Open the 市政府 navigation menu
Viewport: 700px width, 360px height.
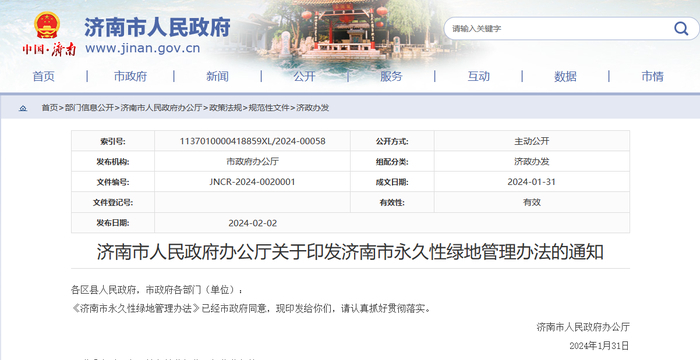tap(130, 76)
